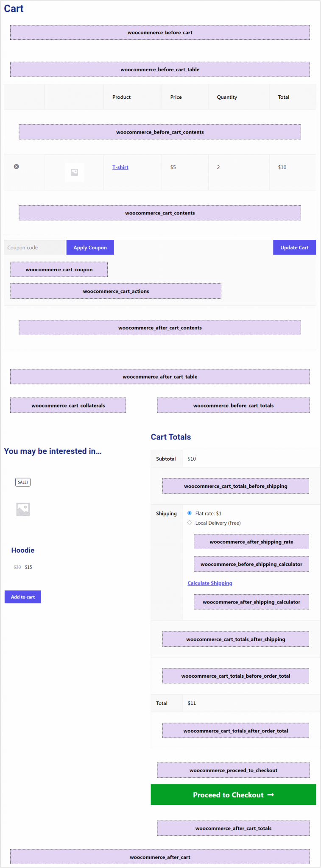Screen dimensions: 321x868
Task: Click the Update Cart button
Action: [294, 247]
